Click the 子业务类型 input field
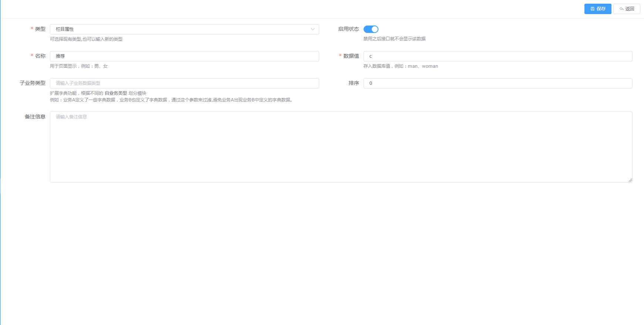The height and width of the screenshot is (325, 644). [184, 83]
